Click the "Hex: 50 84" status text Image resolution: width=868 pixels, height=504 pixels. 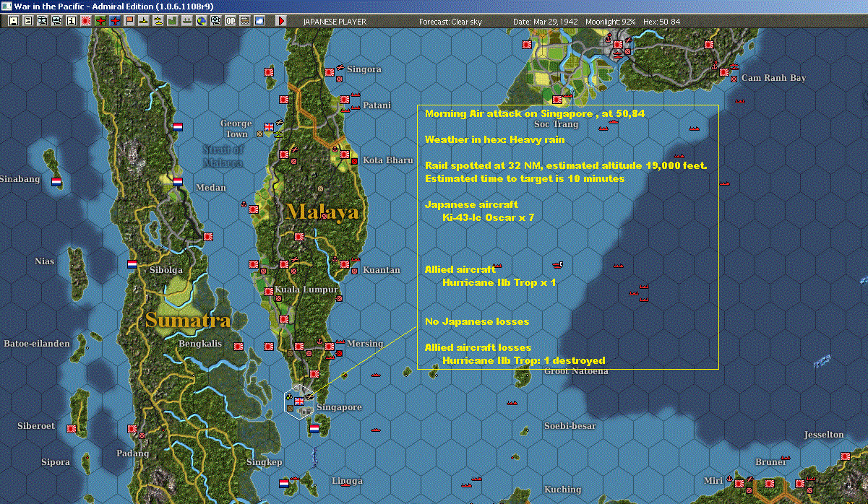(x=663, y=22)
